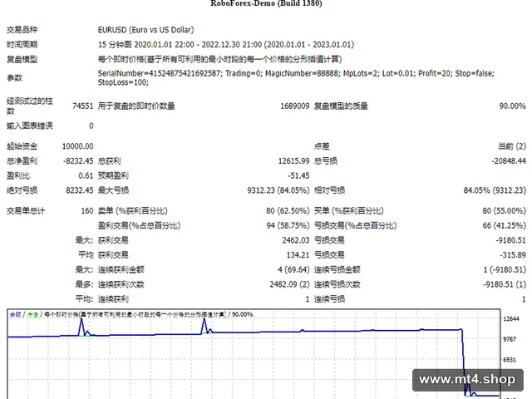Select largest profit trade 2462.03

[x=296, y=240]
